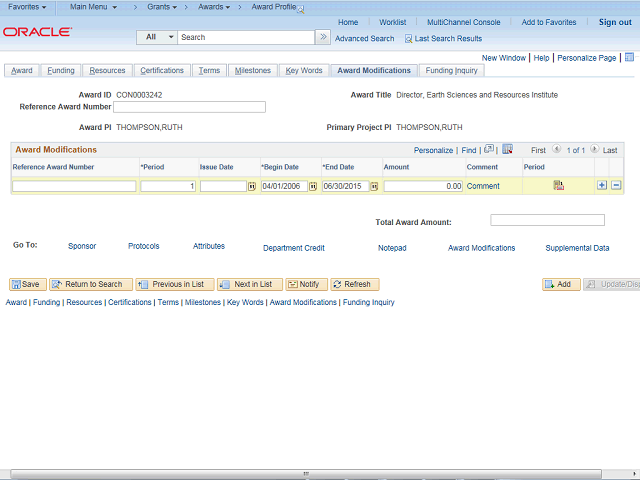640x480 pixels.
Task: Open View All popup icon in grid header
Action: [489, 149]
